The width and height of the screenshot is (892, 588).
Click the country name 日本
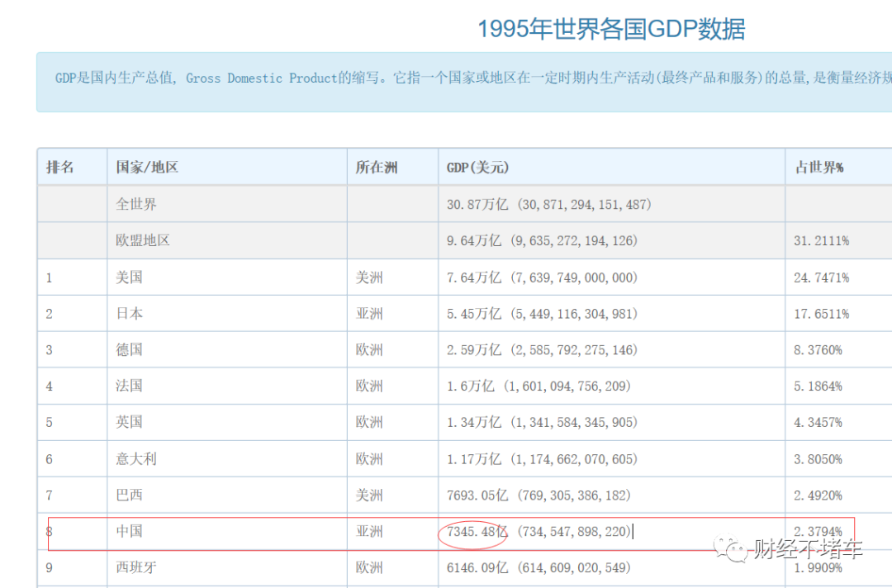129,313
